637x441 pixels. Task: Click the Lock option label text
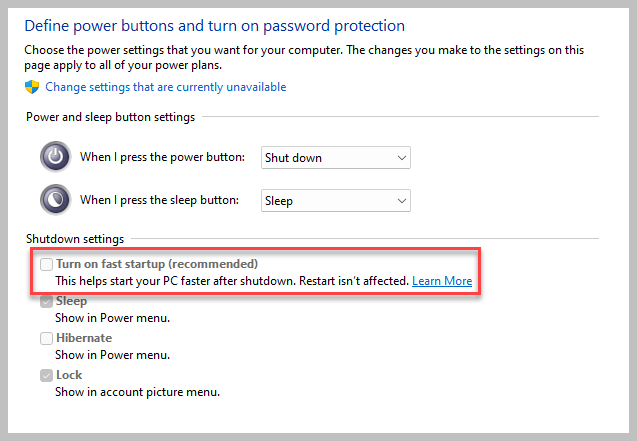[69, 375]
